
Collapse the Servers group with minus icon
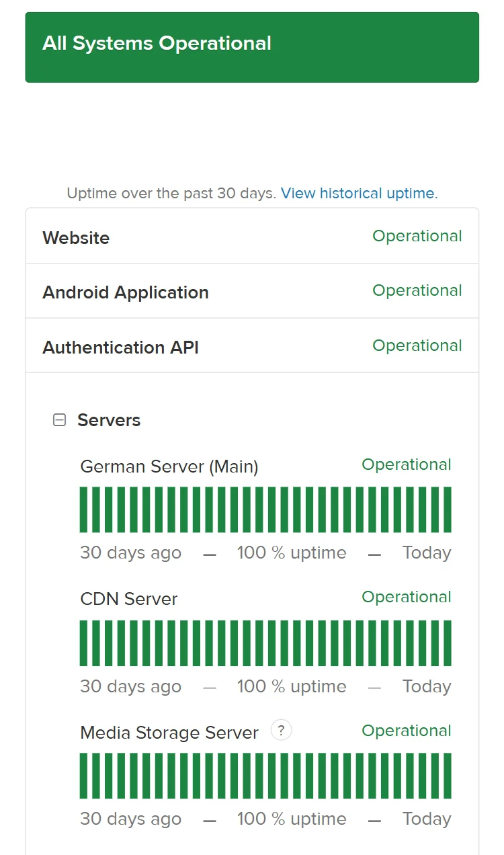[60, 421]
